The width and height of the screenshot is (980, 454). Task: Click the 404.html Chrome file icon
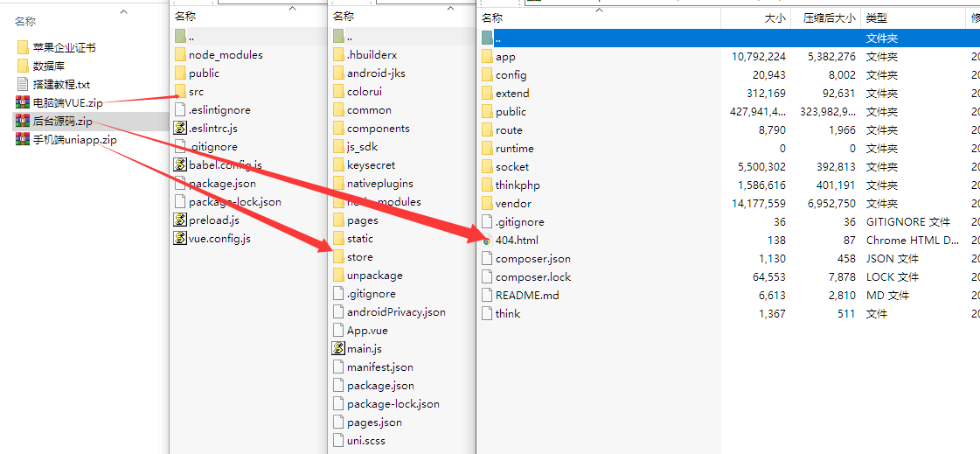[487, 241]
